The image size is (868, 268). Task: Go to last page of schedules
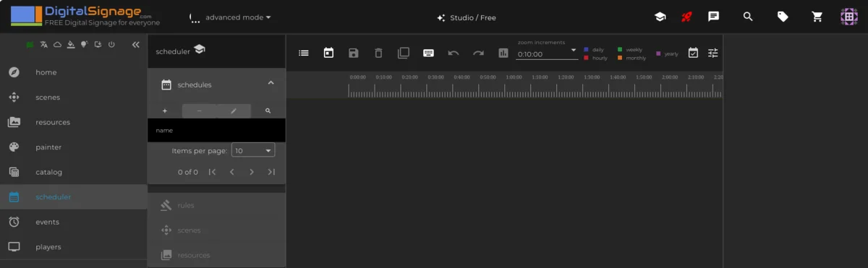click(x=271, y=172)
